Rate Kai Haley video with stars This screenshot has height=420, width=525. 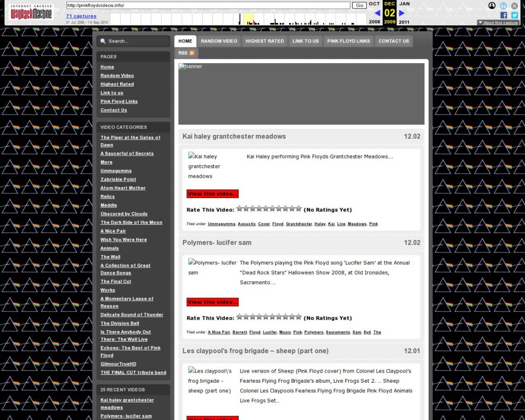[269, 209]
